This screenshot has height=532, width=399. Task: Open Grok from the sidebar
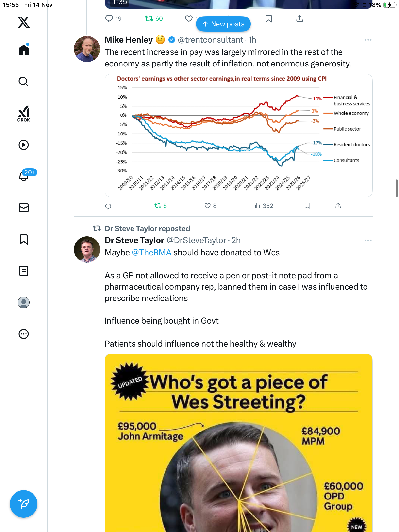click(x=24, y=114)
